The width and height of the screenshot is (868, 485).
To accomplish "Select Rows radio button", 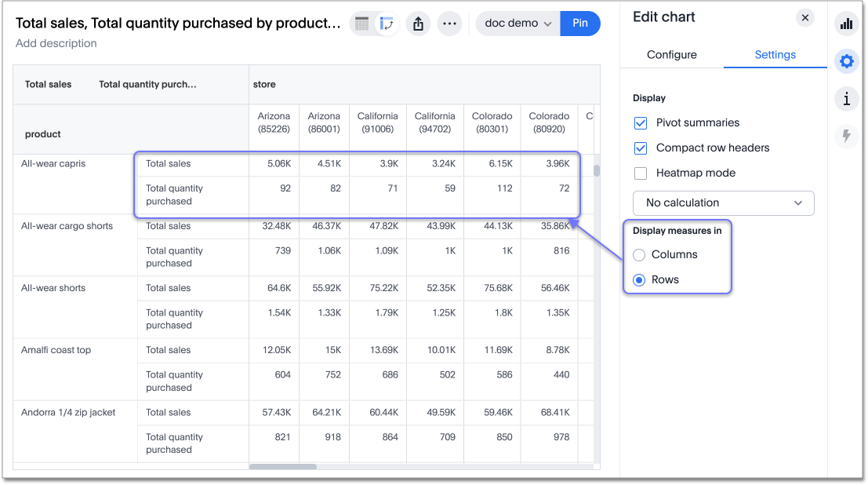I will tap(639, 280).
